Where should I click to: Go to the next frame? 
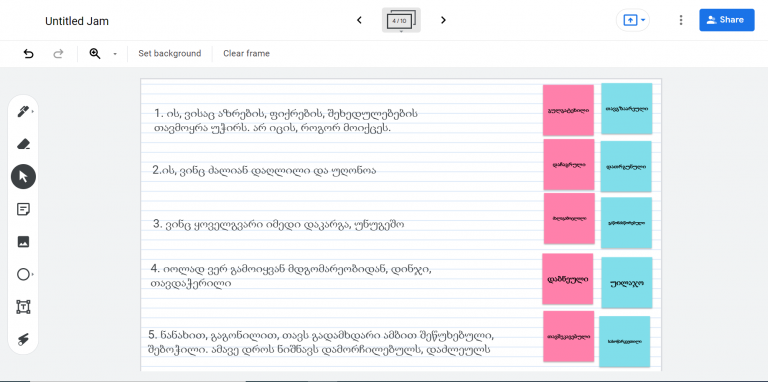[443, 20]
